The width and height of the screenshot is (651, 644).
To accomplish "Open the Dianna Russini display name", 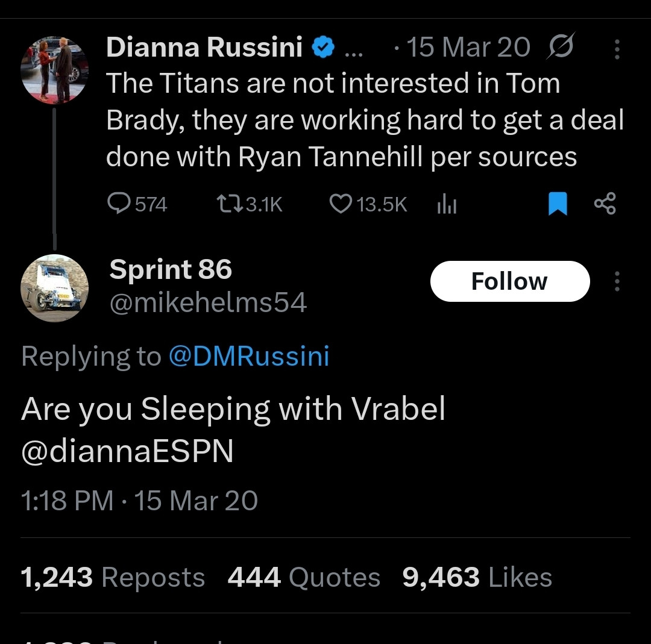I will (204, 48).
